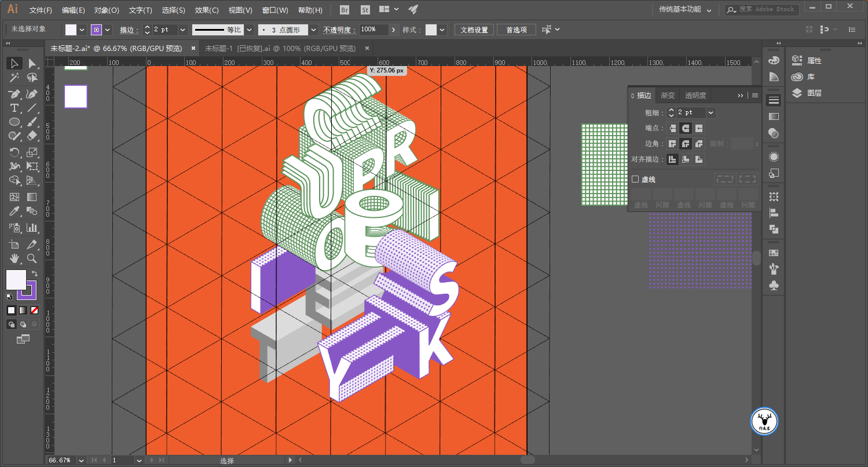Set stroke cap to butt cap

pos(673,128)
